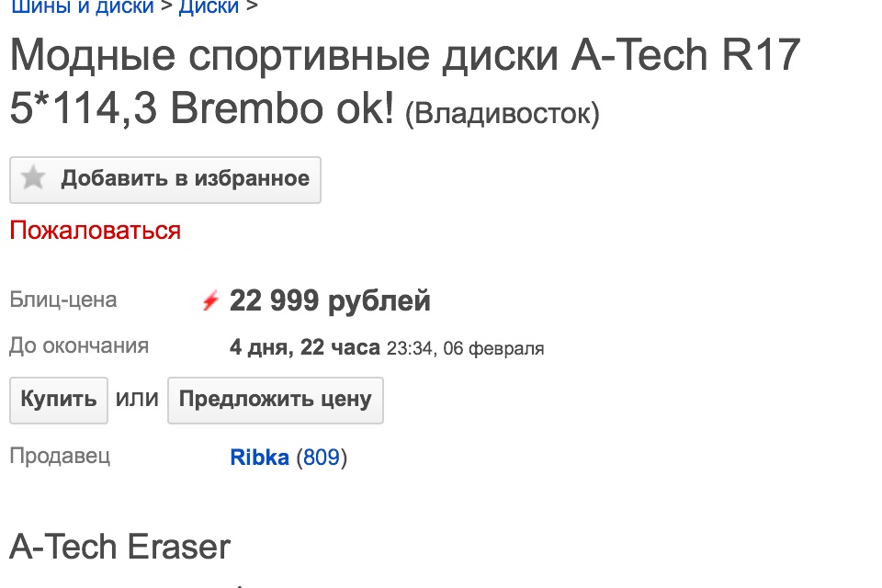Click the word "или" between the buttons
The height and width of the screenshot is (588, 882).
coord(138,400)
